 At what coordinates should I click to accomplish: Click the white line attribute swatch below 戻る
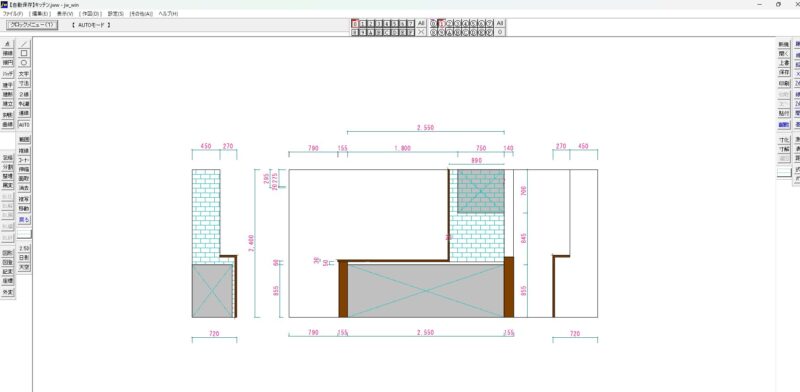click(24, 234)
